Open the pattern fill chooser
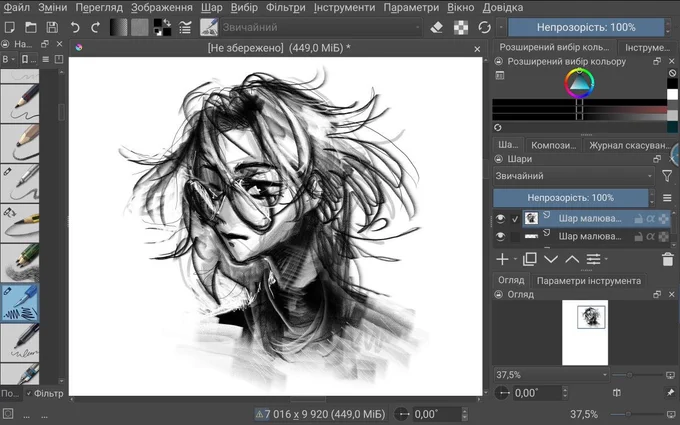 (x=140, y=27)
